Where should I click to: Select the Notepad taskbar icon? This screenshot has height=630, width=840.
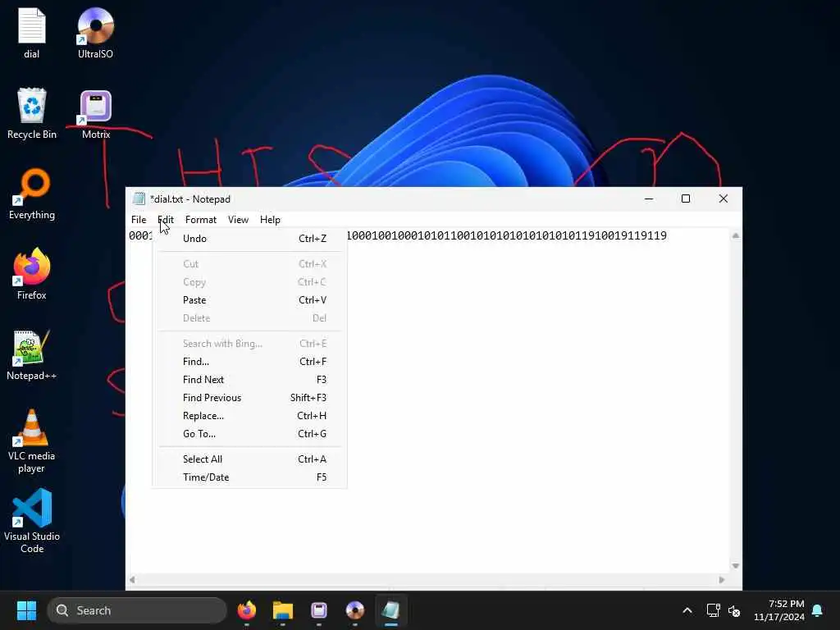[391, 610]
